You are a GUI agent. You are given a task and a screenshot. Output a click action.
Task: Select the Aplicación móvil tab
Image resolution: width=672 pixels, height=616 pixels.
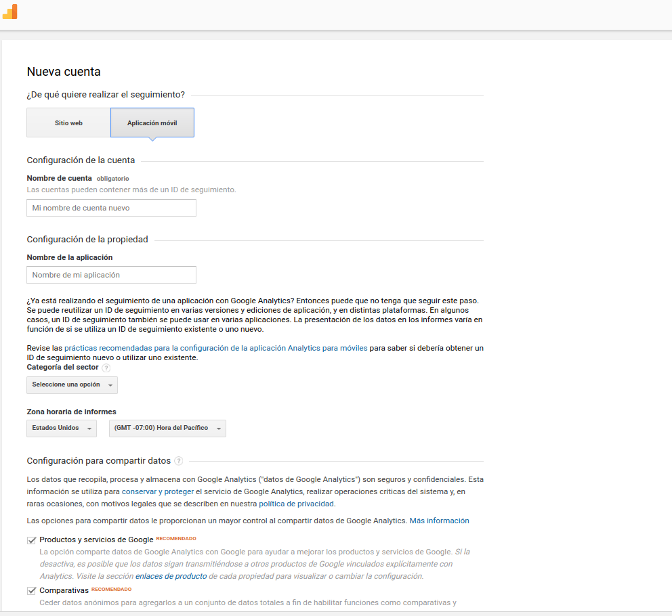[x=152, y=123]
